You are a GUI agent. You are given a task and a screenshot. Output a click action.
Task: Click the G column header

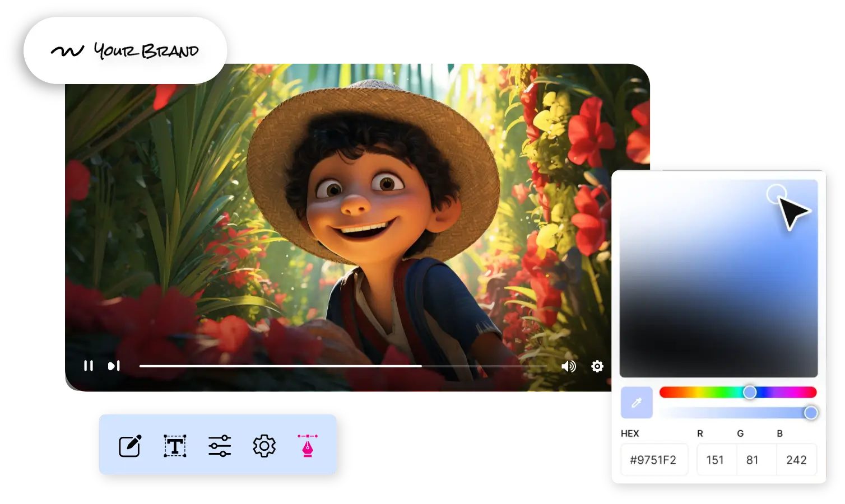point(740,433)
